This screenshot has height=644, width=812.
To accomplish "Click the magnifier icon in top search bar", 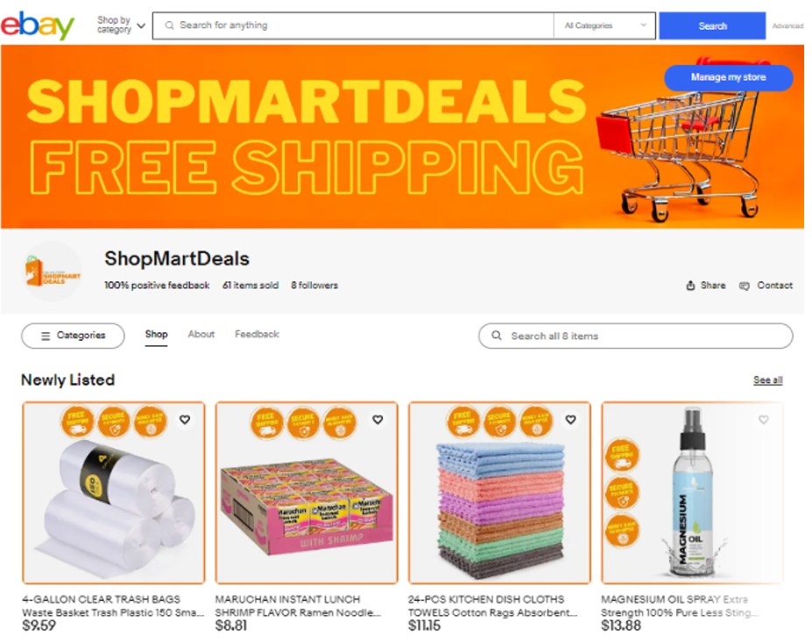I will click(x=169, y=25).
